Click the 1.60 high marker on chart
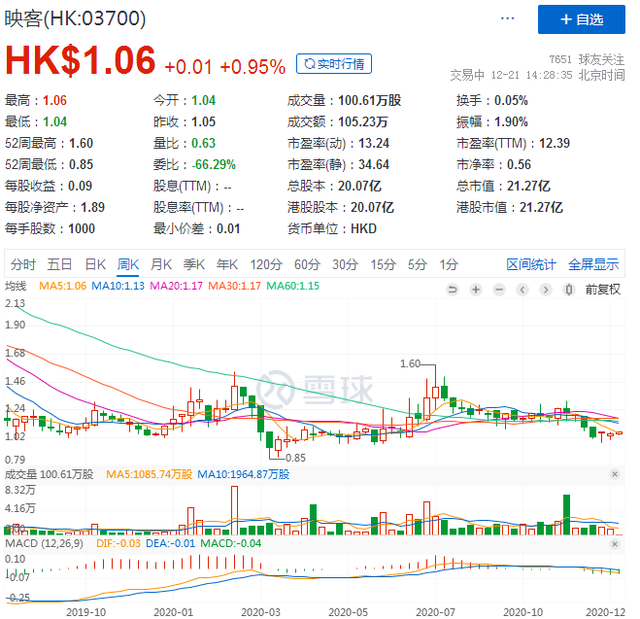640x619 pixels. pos(410,364)
